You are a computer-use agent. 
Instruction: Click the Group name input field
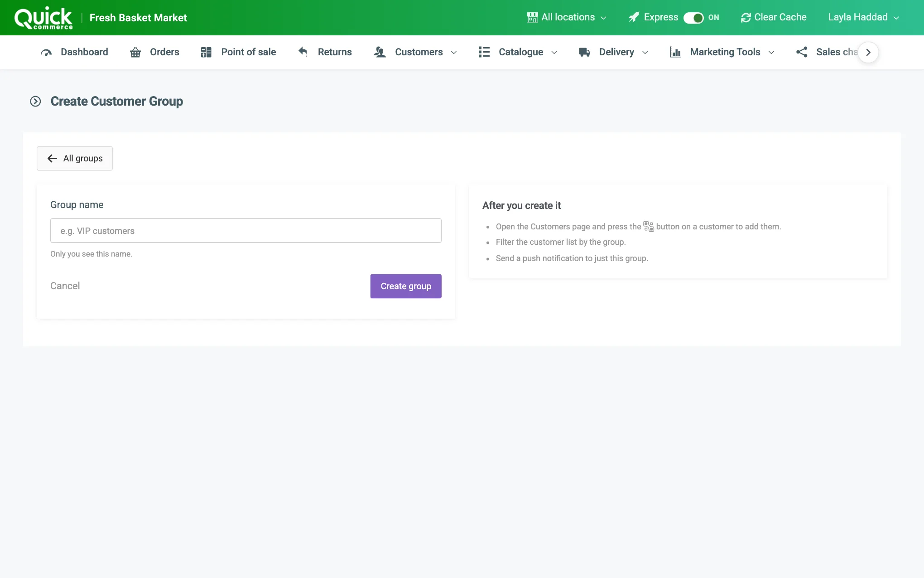pyautogui.click(x=246, y=231)
